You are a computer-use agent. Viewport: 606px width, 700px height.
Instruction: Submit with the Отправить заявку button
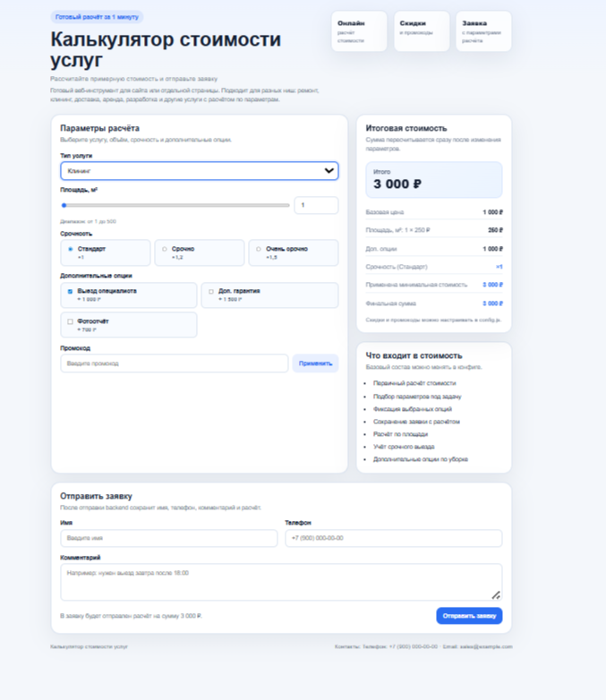click(469, 616)
